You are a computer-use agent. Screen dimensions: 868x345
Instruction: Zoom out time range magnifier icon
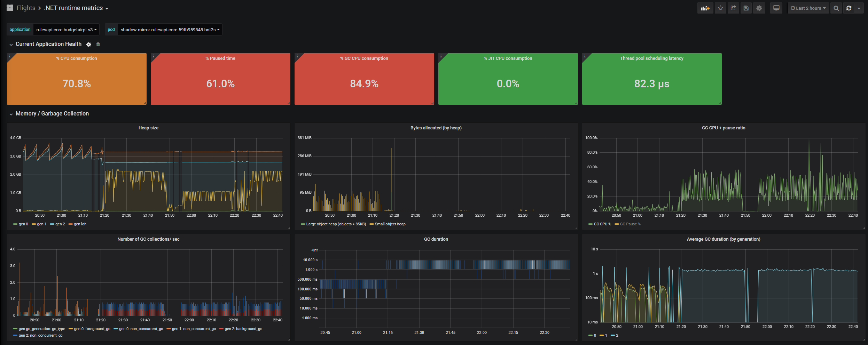pyautogui.click(x=836, y=8)
